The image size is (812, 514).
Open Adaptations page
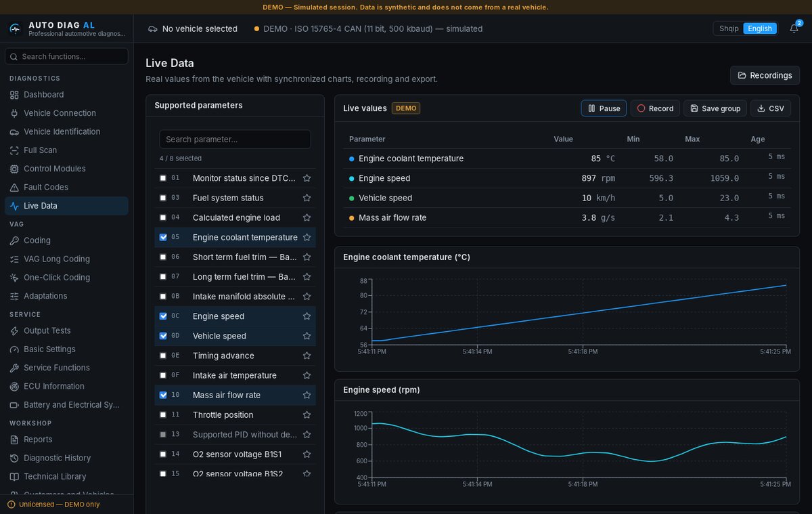(66, 296)
